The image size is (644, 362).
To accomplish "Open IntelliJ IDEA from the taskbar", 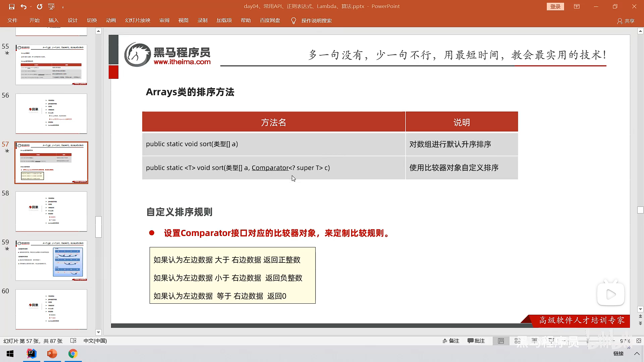I will coord(32,354).
